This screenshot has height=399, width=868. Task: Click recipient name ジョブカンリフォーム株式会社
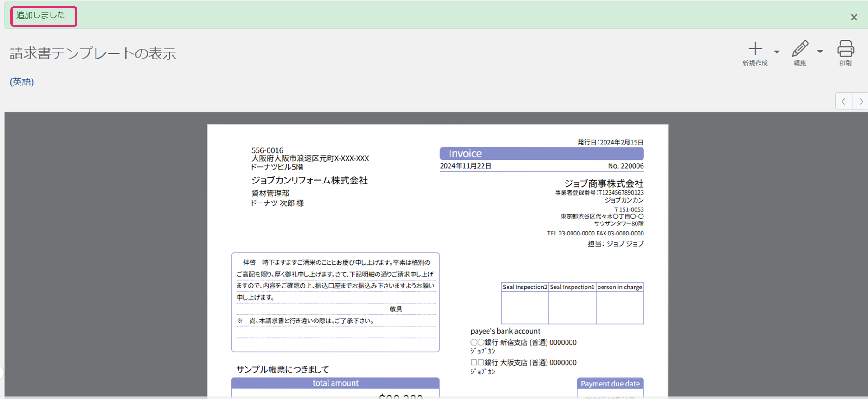[x=309, y=180]
